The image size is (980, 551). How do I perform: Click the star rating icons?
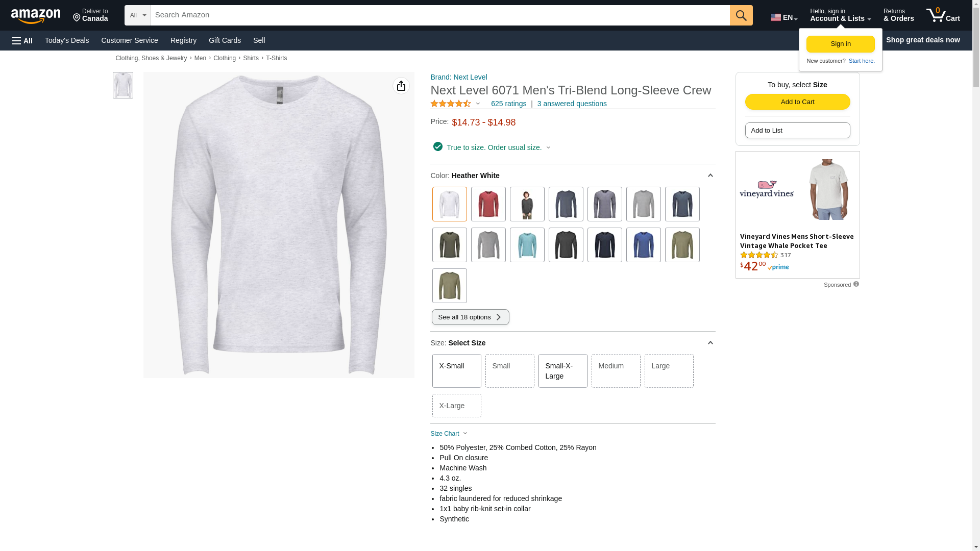click(451, 104)
